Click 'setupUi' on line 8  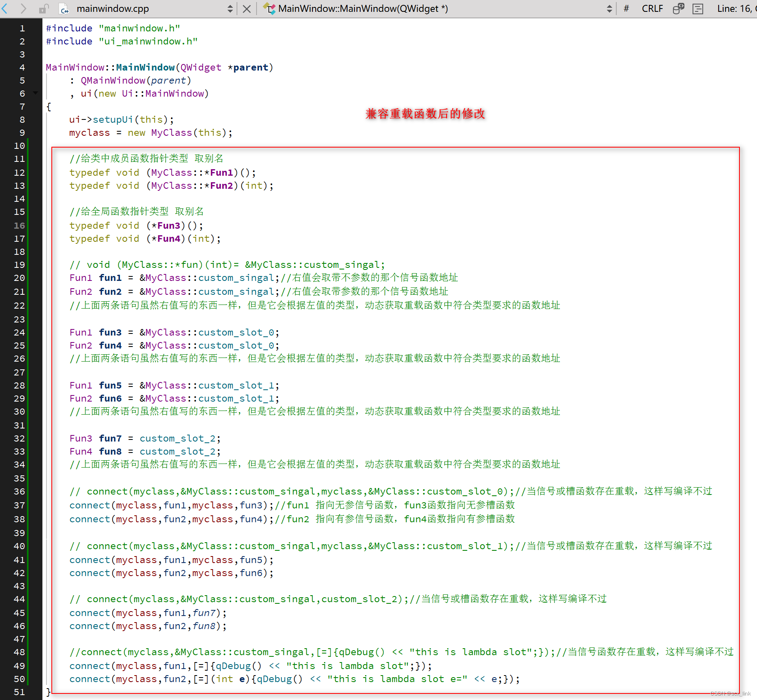click(113, 119)
